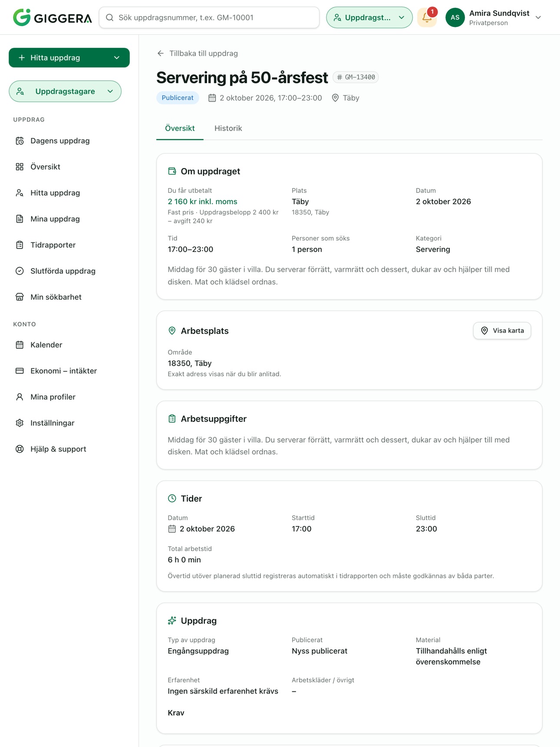Screen dimensions: 560x747
Task: Click the Inställningar gear icon
Action: pos(20,423)
